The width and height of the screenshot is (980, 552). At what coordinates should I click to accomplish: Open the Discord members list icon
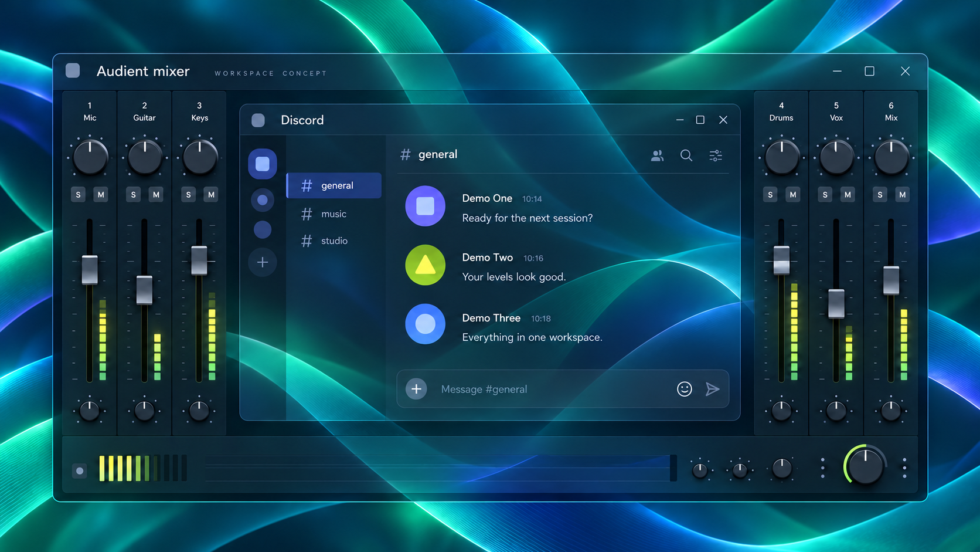click(x=657, y=155)
